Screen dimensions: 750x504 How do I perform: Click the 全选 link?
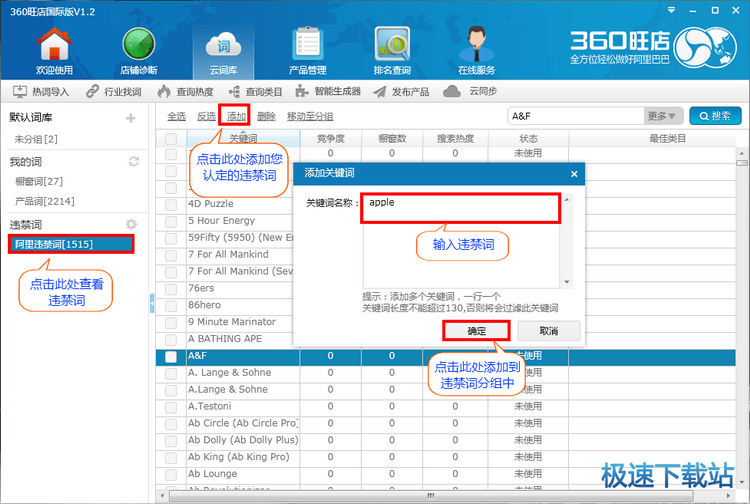click(x=176, y=116)
